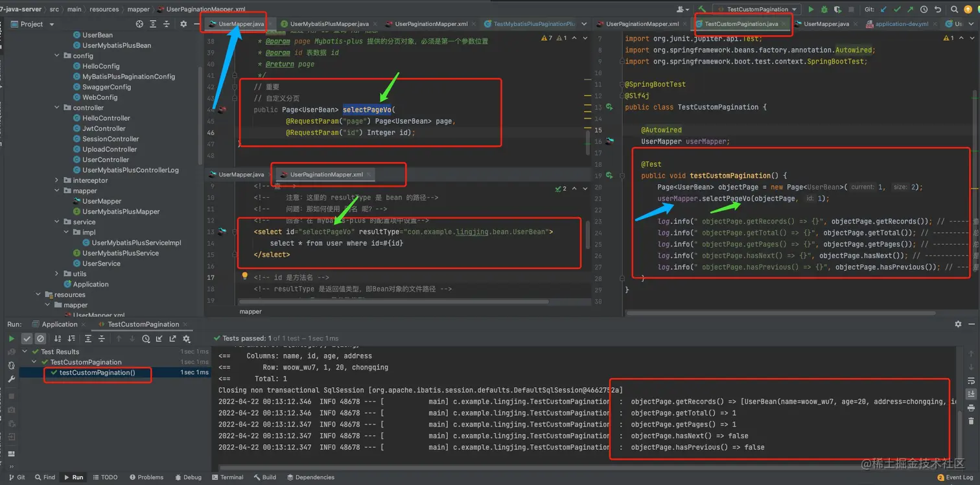The height and width of the screenshot is (485, 980).
Task: Click the Git update project arrow
Action: [x=884, y=9]
